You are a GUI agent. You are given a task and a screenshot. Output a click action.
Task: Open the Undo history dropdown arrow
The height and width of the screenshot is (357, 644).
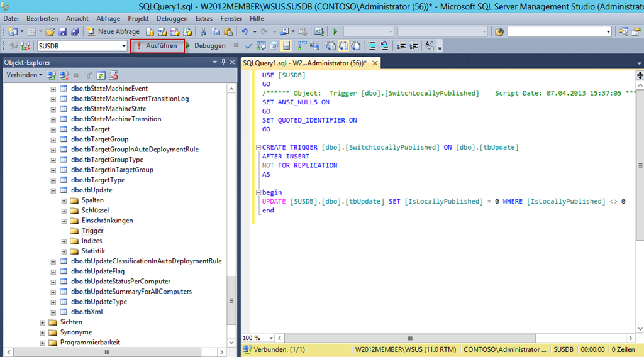(255, 31)
